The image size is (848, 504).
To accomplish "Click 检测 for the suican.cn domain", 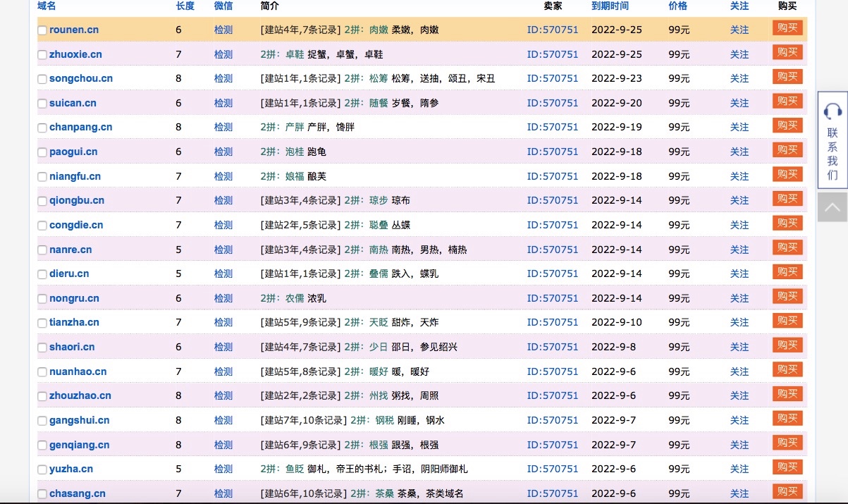I will tap(223, 103).
